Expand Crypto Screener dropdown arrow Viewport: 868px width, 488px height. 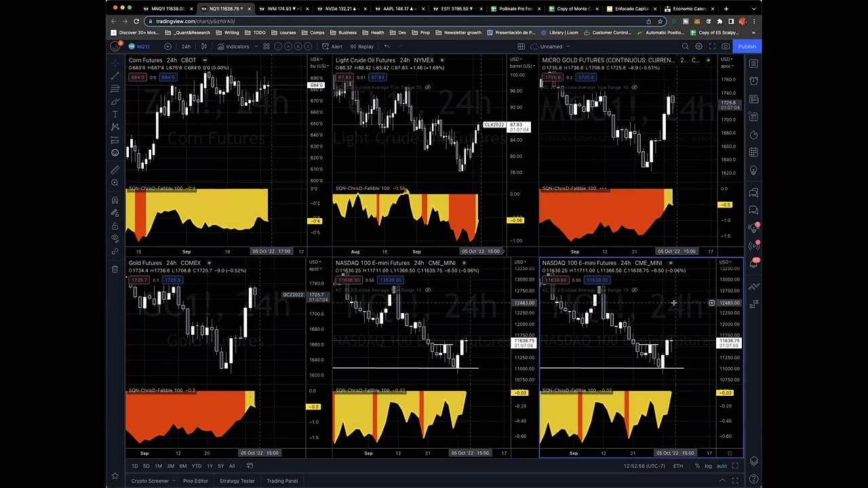pos(174,481)
